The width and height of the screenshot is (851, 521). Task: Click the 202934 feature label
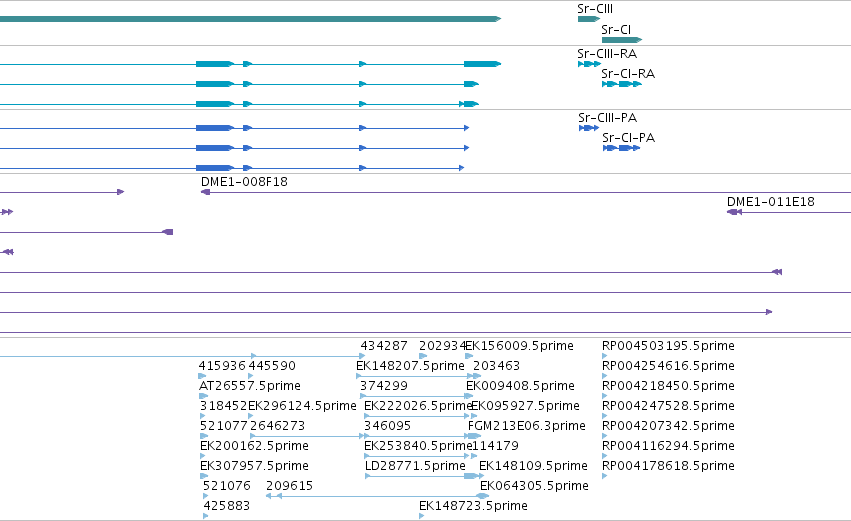442,346
